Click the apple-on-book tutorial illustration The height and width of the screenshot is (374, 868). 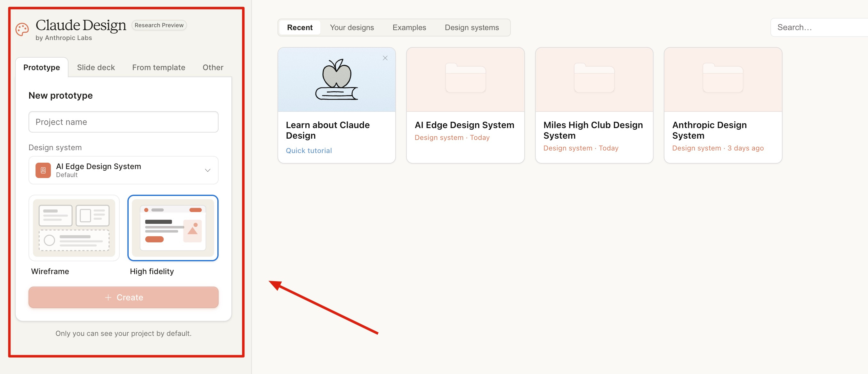336,80
